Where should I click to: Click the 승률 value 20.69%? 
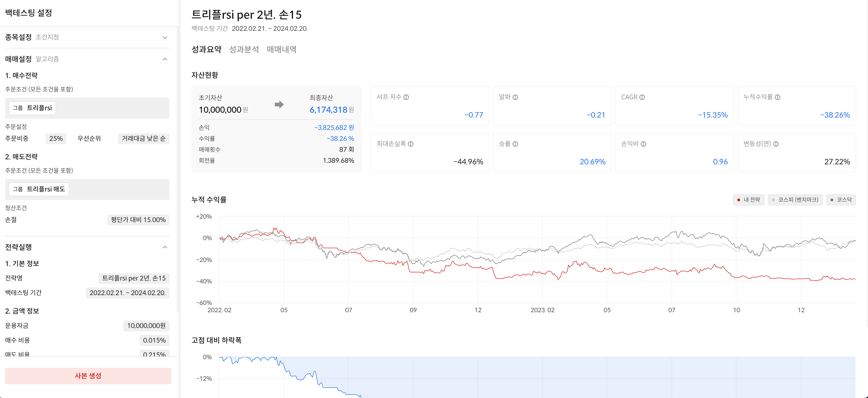coord(592,162)
